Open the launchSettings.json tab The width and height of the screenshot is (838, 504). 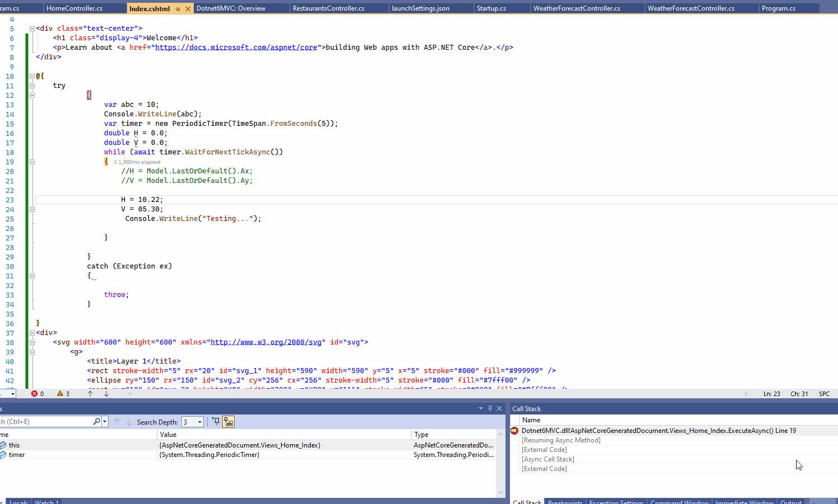pyautogui.click(x=420, y=8)
